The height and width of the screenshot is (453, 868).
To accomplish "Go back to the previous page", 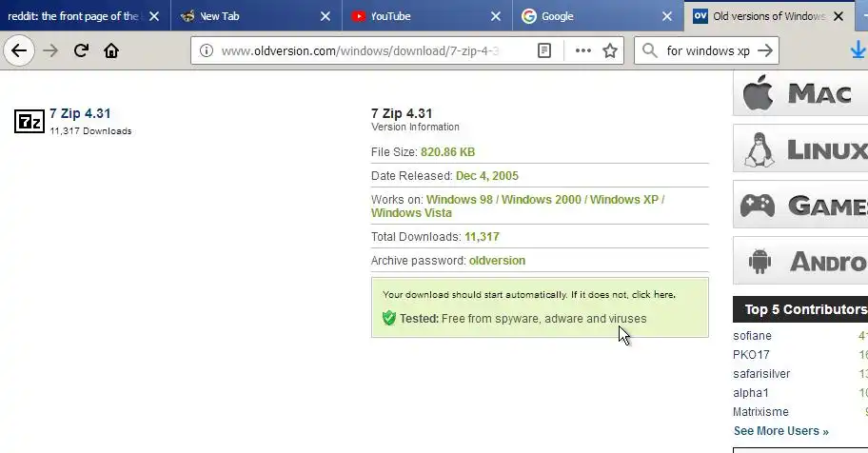I will click(x=19, y=51).
